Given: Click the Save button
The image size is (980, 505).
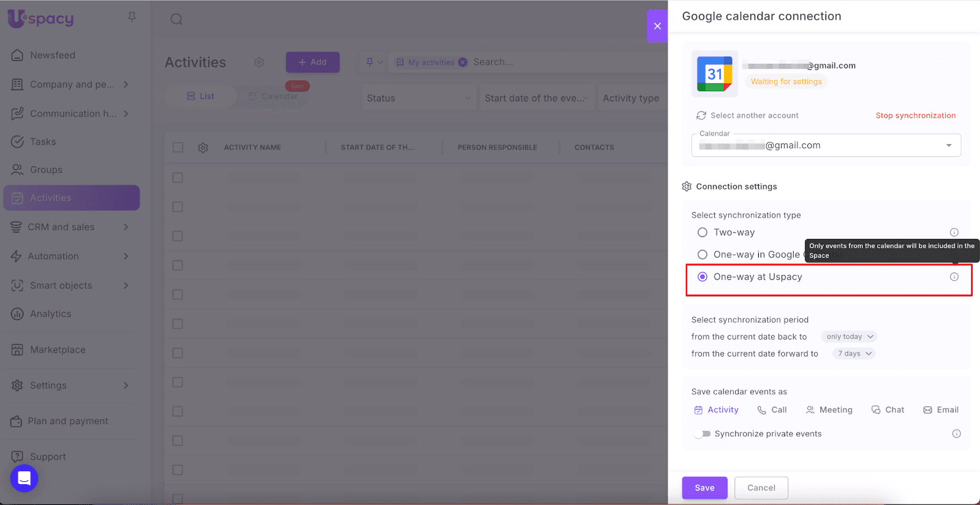Looking at the screenshot, I should (704, 488).
